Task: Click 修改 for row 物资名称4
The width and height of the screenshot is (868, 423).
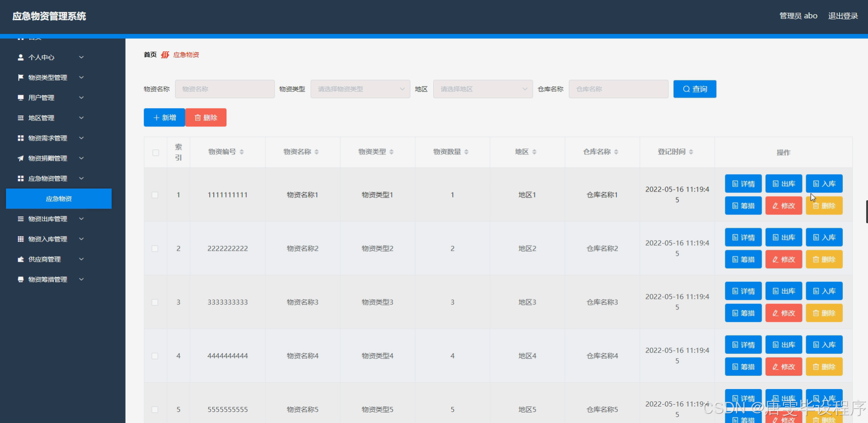Action: click(x=784, y=367)
